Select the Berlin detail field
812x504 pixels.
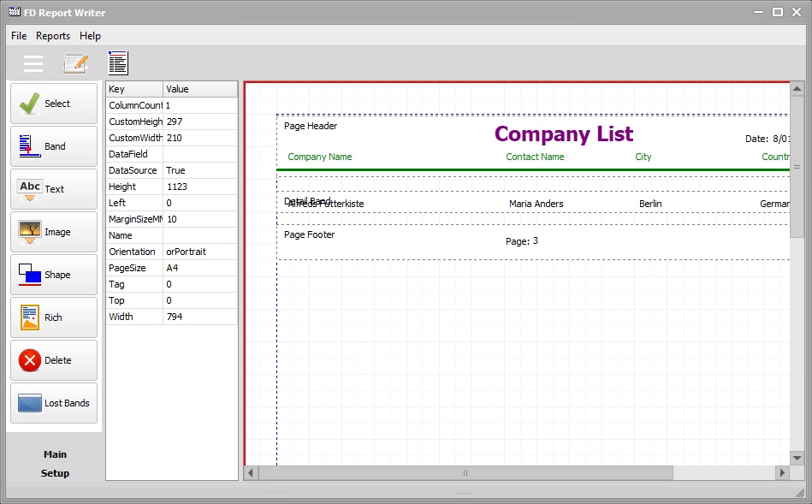pyautogui.click(x=650, y=205)
